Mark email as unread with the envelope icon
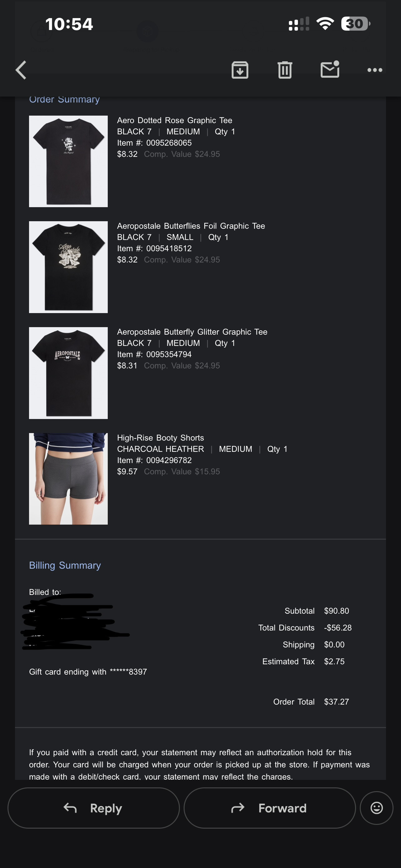Screen dimensions: 401x868 [330, 69]
